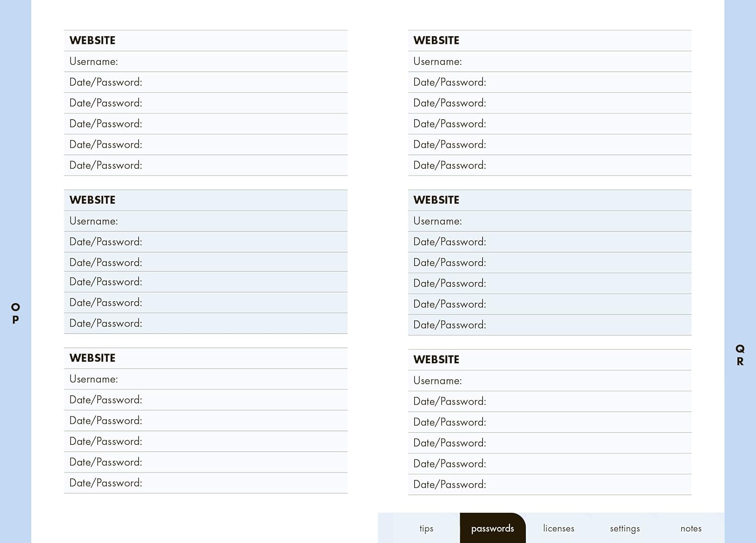756x543 pixels.
Task: Select the Username line in middle-right entry
Action: [x=549, y=221]
